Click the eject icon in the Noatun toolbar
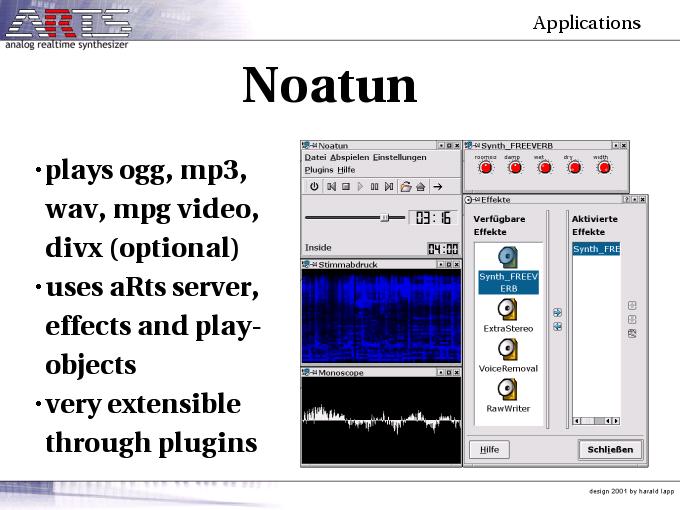This screenshot has height=510, width=680. (x=421, y=187)
